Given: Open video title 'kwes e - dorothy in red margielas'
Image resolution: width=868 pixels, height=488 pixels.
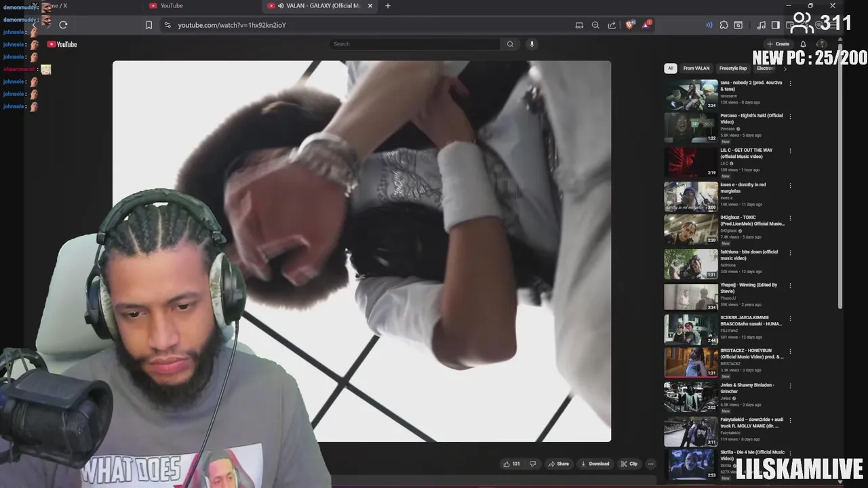Looking at the screenshot, I should [x=743, y=188].
